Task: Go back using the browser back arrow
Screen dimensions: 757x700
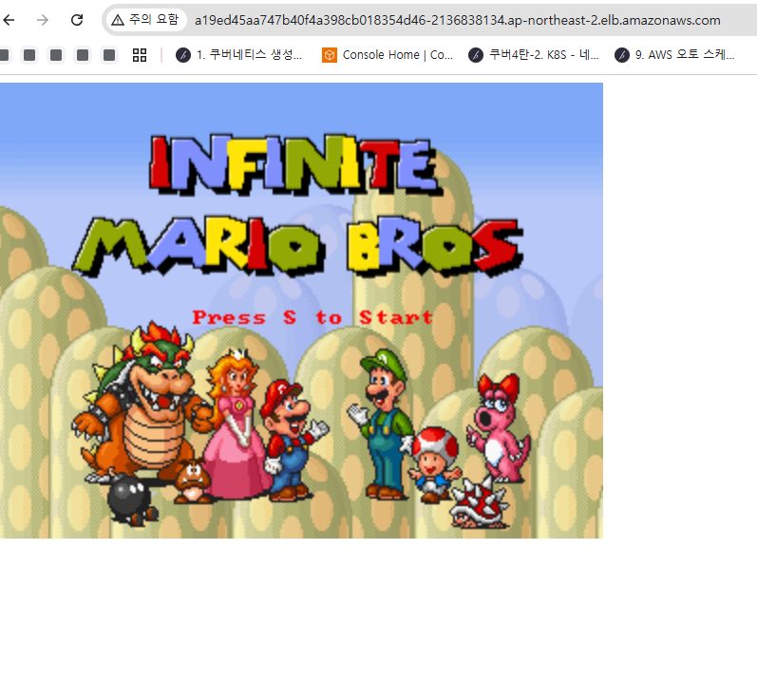Action: click(x=9, y=20)
